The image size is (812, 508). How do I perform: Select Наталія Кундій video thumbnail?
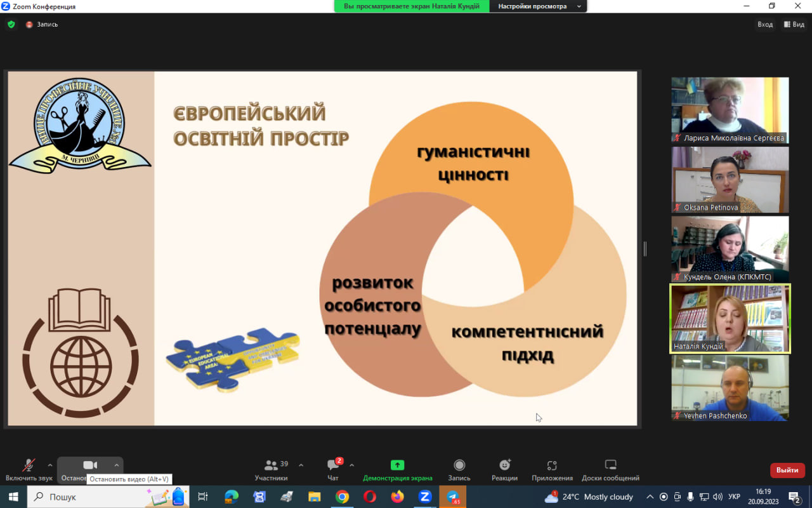(730, 318)
